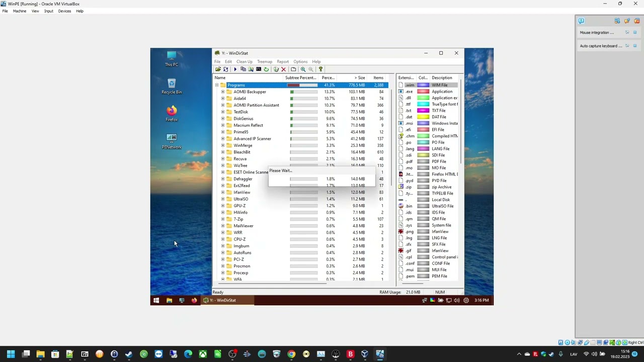Viewport: 644px width, 362px height.
Task: Expand the Prime95 folder node
Action: tap(223, 132)
